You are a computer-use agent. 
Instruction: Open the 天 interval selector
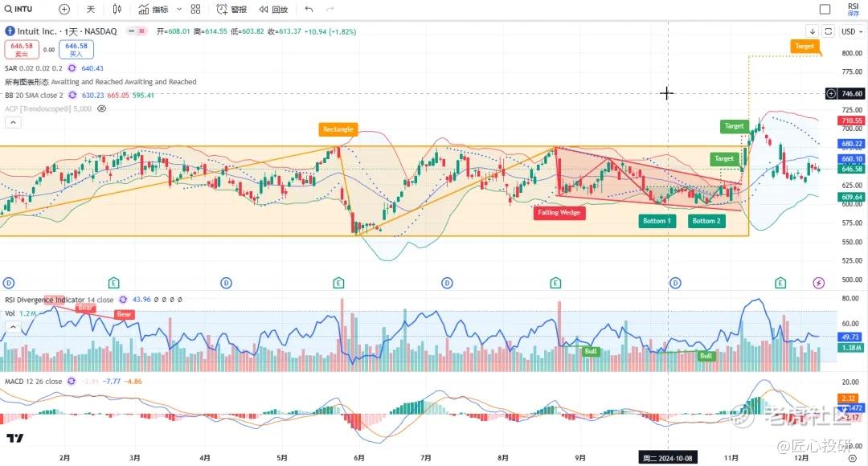91,9
